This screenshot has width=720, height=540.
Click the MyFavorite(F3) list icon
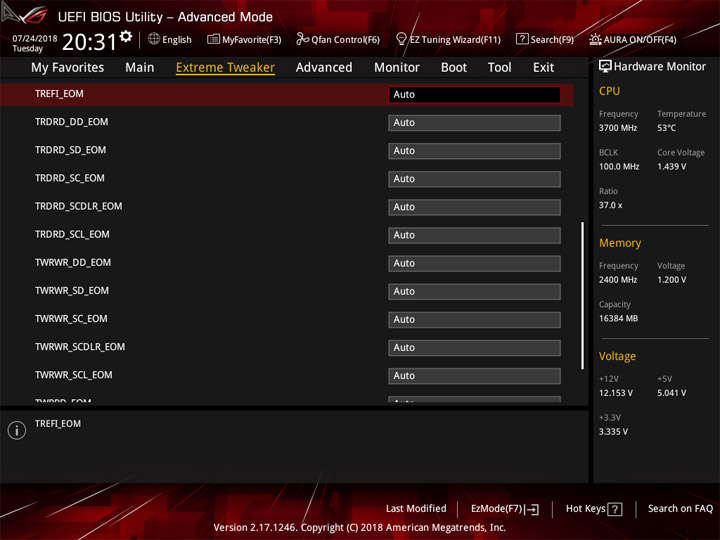click(213, 39)
